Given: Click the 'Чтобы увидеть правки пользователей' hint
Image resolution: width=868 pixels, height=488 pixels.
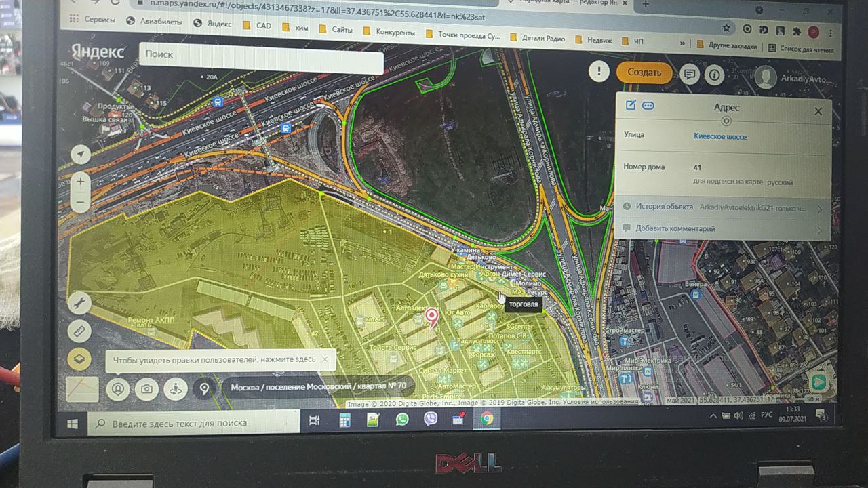Looking at the screenshot, I should click(214, 359).
